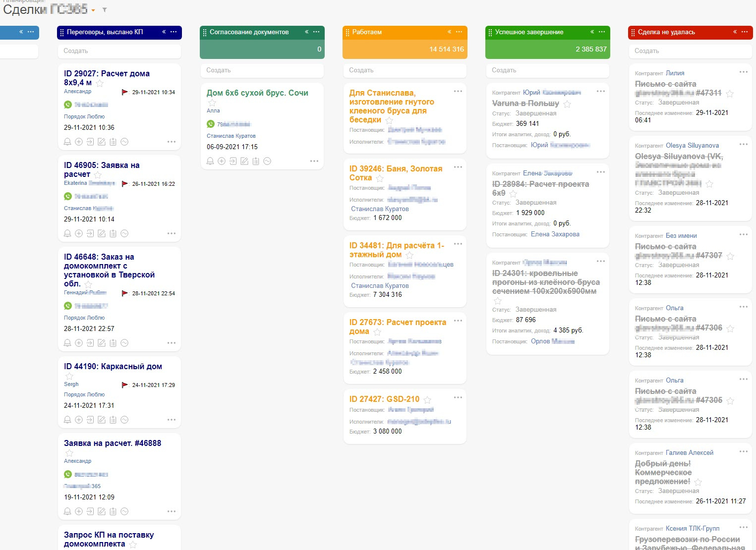Click the WhatsApp icon on ID 46905 card

tap(68, 196)
